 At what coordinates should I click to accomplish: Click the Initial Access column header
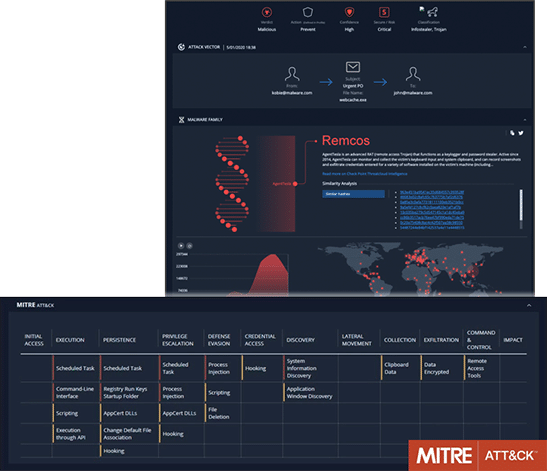[34, 340]
